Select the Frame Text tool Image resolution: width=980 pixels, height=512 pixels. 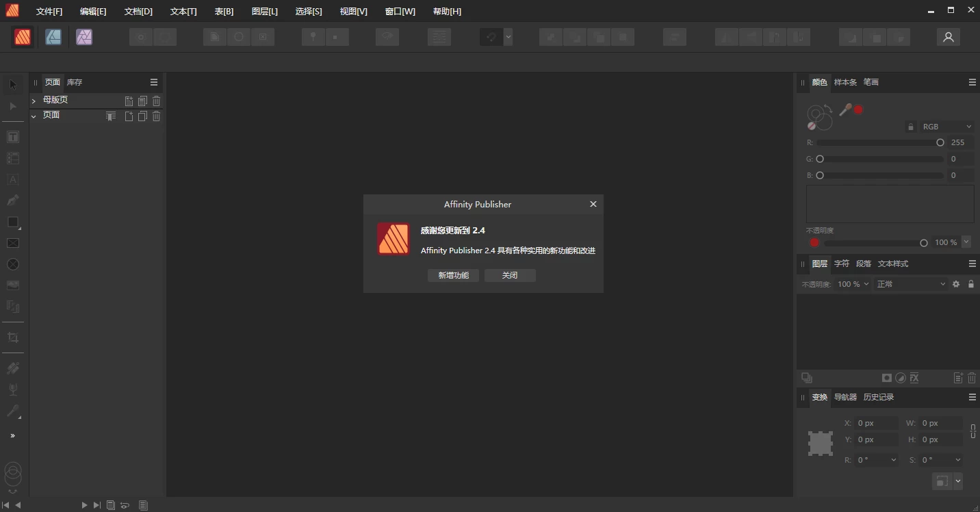12,136
